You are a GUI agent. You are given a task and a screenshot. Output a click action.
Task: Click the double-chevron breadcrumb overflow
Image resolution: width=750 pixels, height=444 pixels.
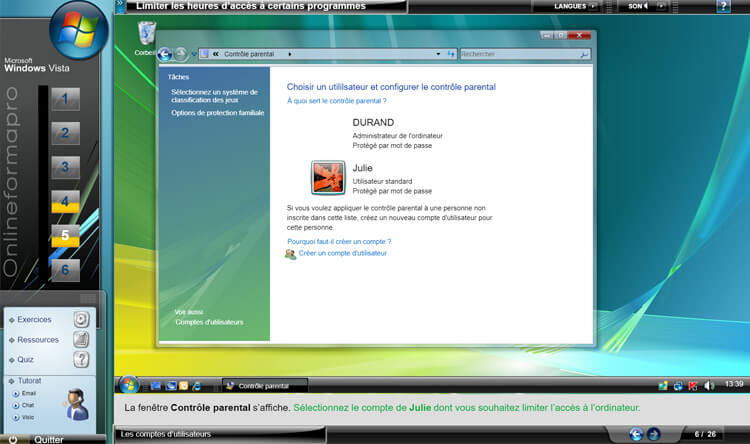point(216,54)
